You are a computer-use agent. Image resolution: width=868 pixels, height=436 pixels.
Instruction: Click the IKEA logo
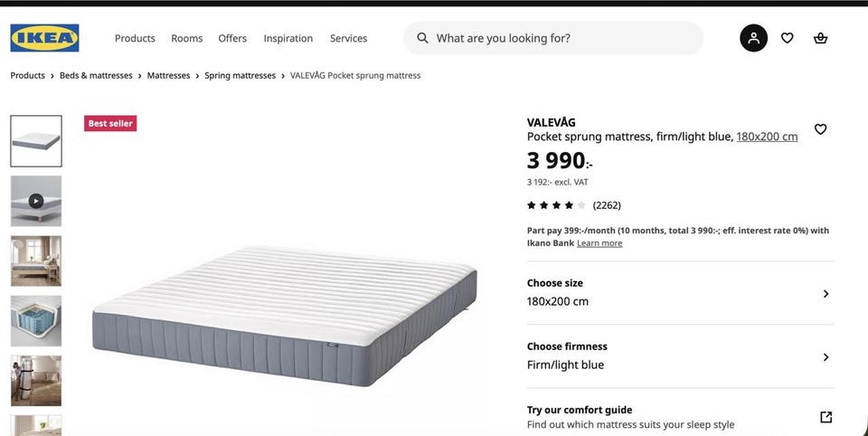click(44, 38)
